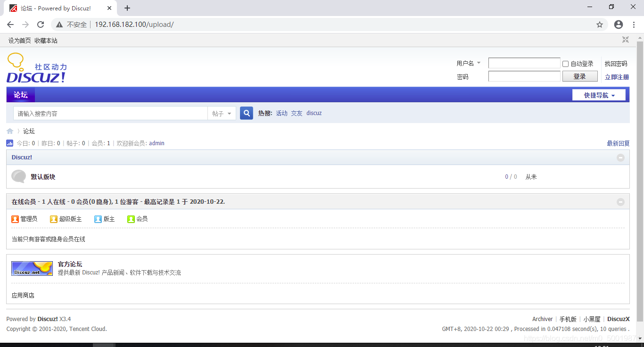Open the 帖子 search type dropdown

click(x=222, y=113)
